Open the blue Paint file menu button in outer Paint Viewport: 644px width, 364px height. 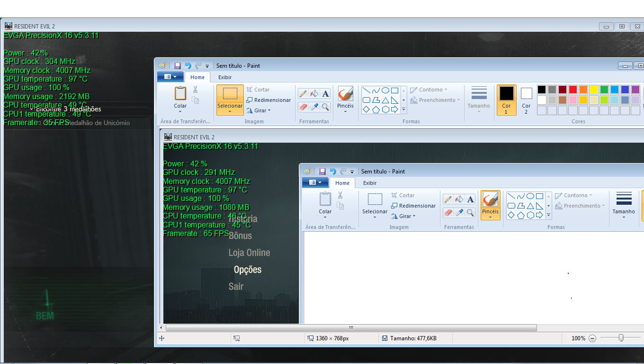170,77
